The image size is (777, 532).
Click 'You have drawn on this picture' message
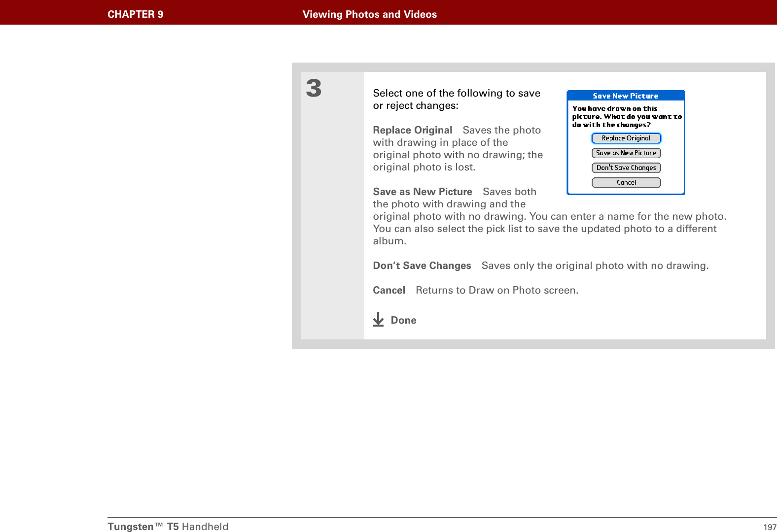(x=627, y=117)
